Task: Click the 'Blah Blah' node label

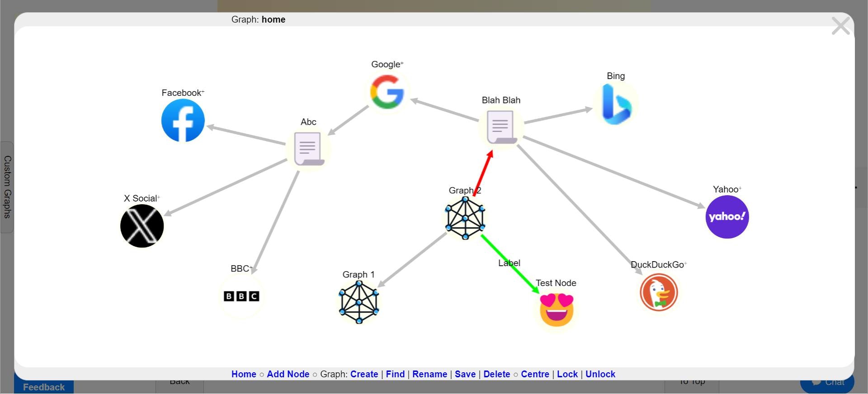Action: [x=501, y=100]
